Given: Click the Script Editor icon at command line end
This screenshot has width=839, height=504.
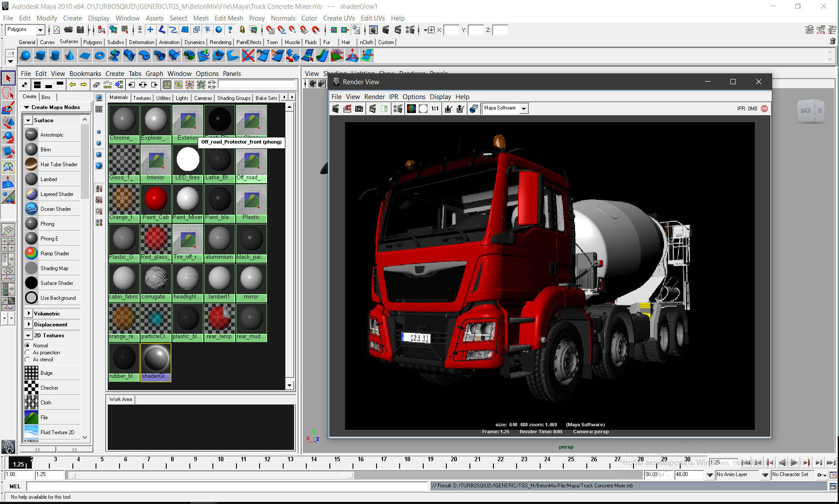Looking at the screenshot, I should pos(833,486).
